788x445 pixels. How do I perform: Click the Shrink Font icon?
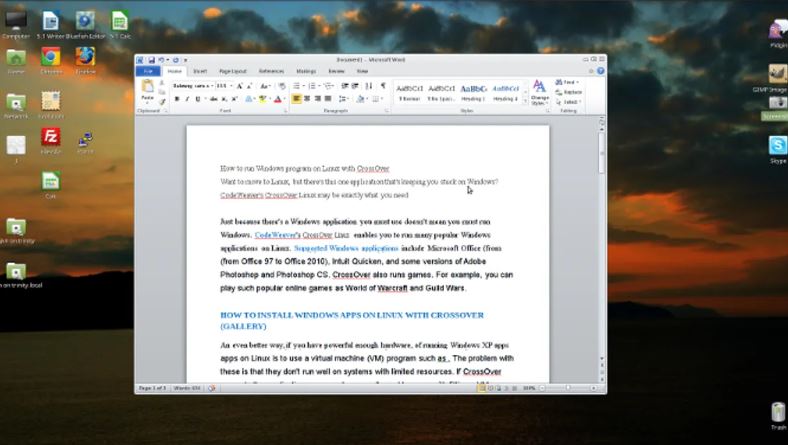[250, 86]
